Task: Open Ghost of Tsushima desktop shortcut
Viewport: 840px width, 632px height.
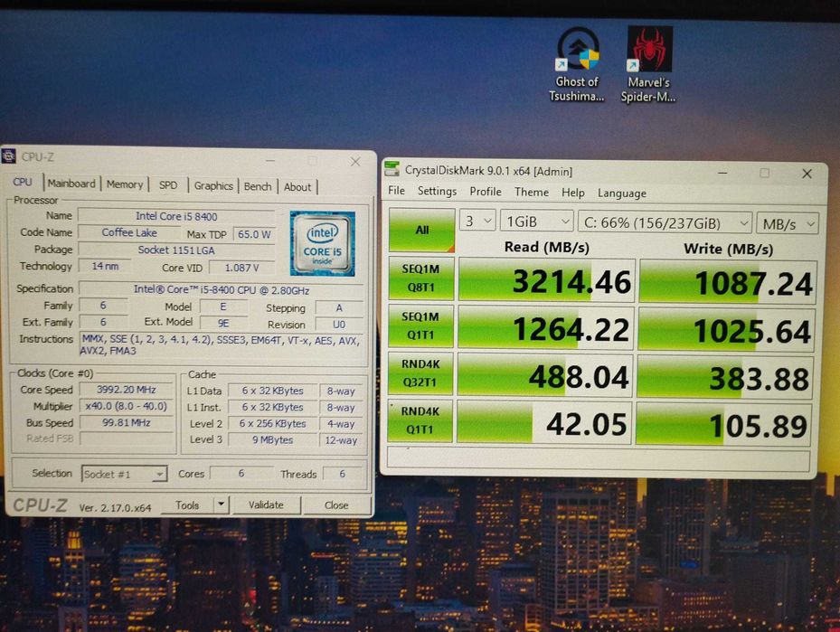Action: point(577,64)
